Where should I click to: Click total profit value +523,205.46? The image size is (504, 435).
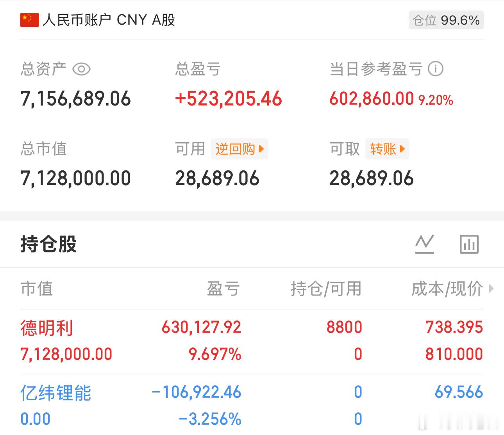pos(229,98)
